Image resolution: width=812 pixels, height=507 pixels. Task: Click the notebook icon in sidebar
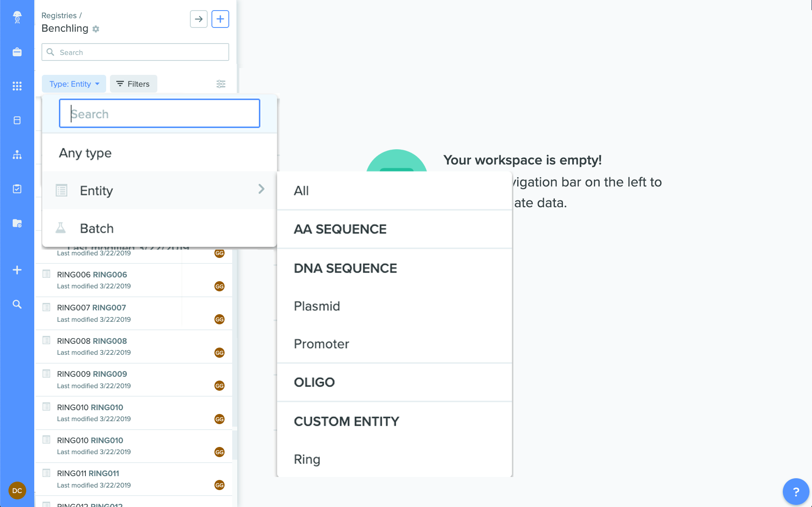(17, 121)
